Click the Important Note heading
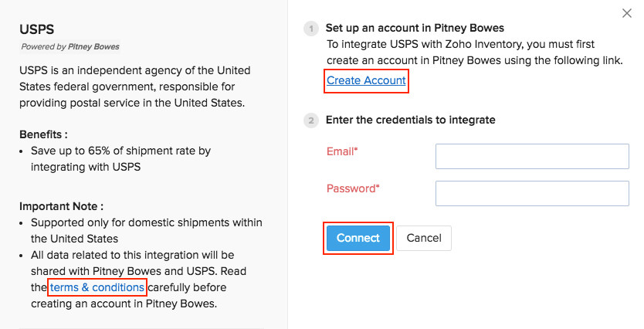Image resolution: width=644 pixels, height=329 pixels. [61, 206]
